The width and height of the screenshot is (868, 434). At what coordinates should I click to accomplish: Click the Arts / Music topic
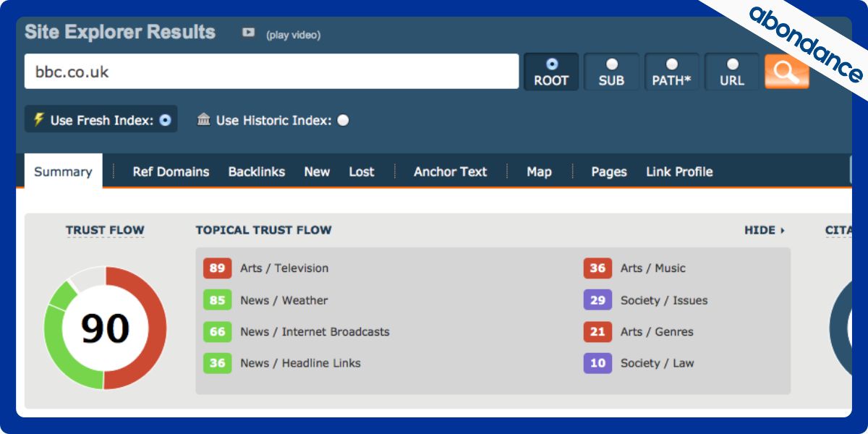(x=653, y=268)
